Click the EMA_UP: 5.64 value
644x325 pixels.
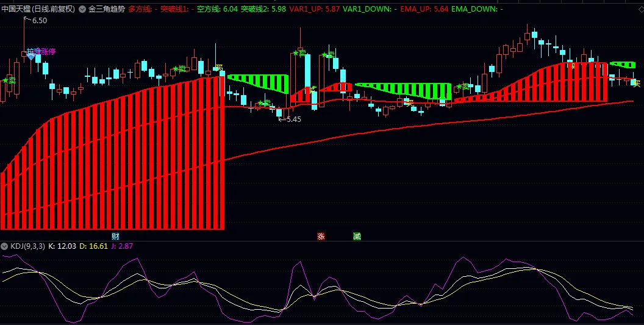pos(424,9)
